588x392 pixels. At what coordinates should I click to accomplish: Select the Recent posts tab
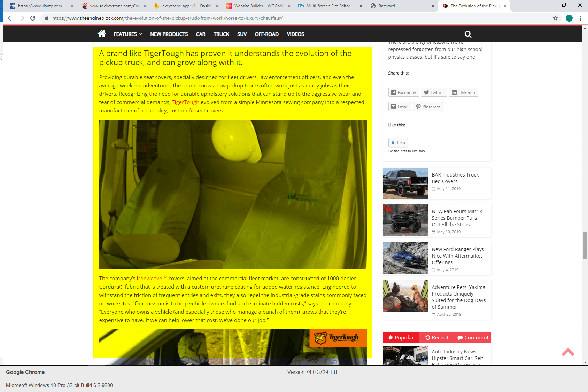437,337
